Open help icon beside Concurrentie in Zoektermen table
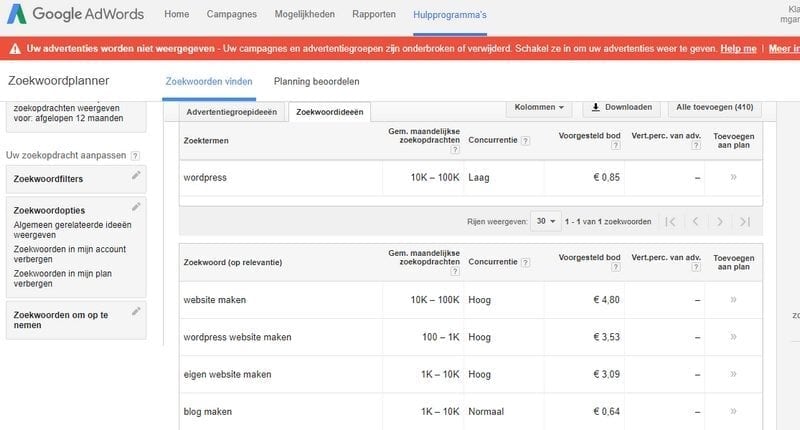This screenshot has height=430, width=800. (x=526, y=140)
